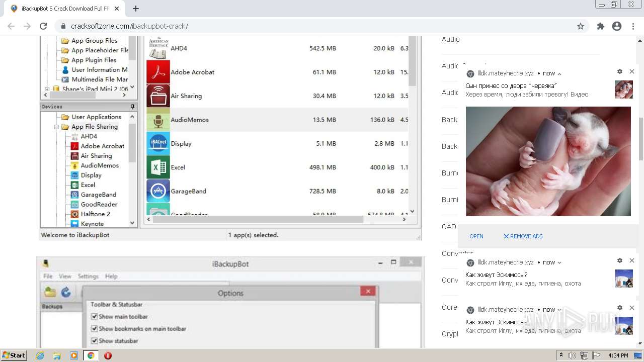Click the AHD4 American Heritage icon
This screenshot has height=362, width=644.
click(158, 48)
